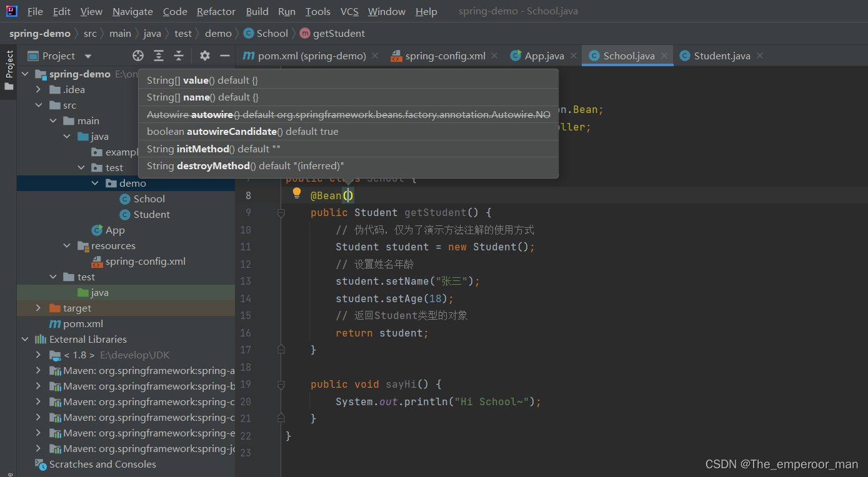
Task: Open the Refactor menu
Action: pyautogui.click(x=216, y=11)
